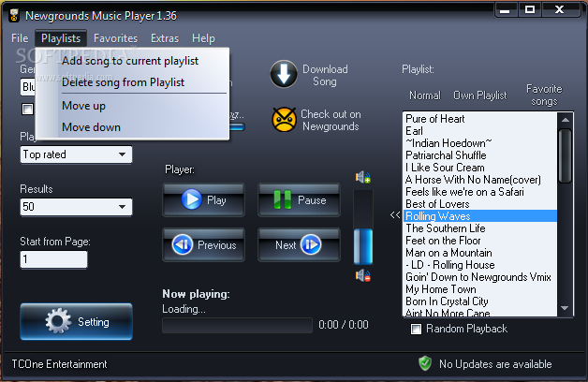Click the playlist scrollbar down arrow
This screenshot has height=382, width=588.
point(566,308)
